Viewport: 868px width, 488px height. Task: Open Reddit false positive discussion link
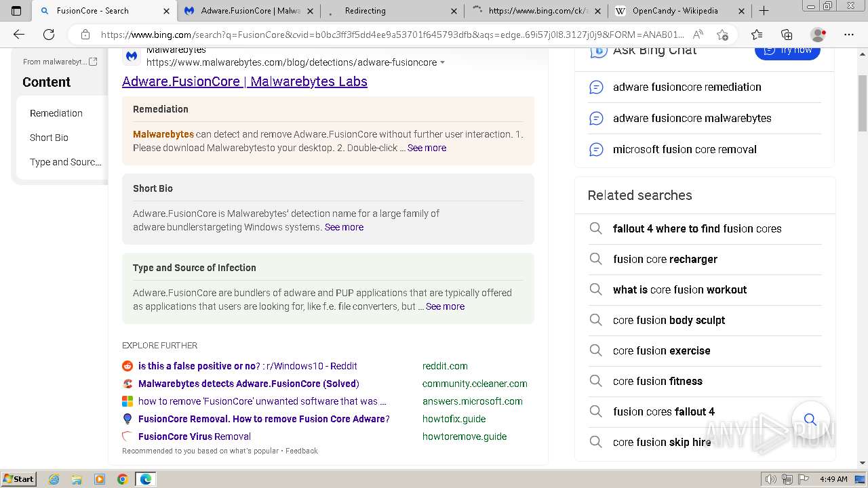point(248,366)
